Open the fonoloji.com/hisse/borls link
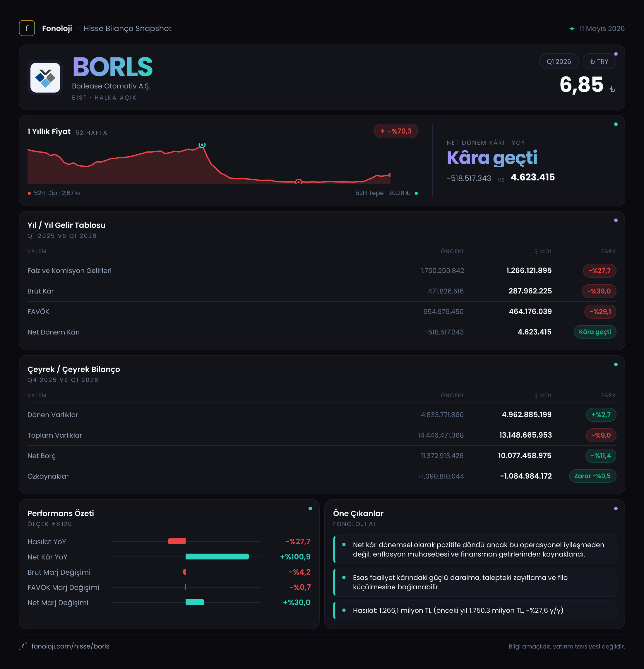This screenshot has height=669, width=644. [x=70, y=646]
